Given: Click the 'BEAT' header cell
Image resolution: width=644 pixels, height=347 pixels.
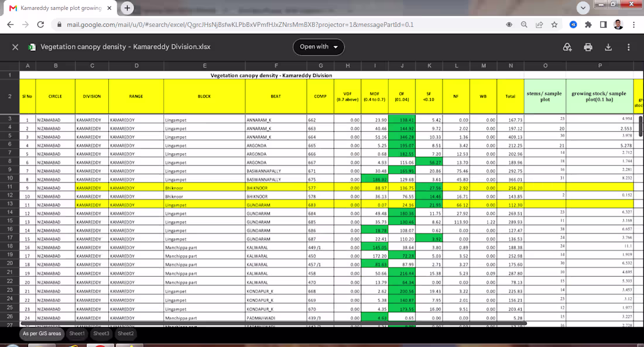Looking at the screenshot, I should (276, 96).
